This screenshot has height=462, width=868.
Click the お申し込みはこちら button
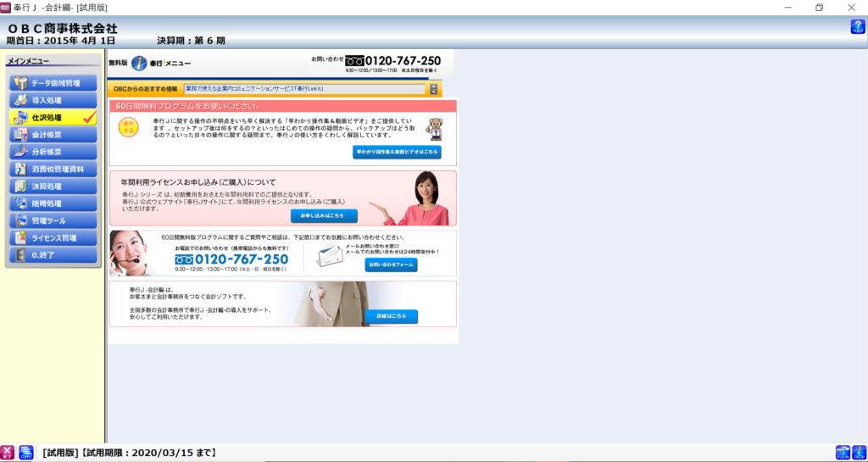coord(324,216)
